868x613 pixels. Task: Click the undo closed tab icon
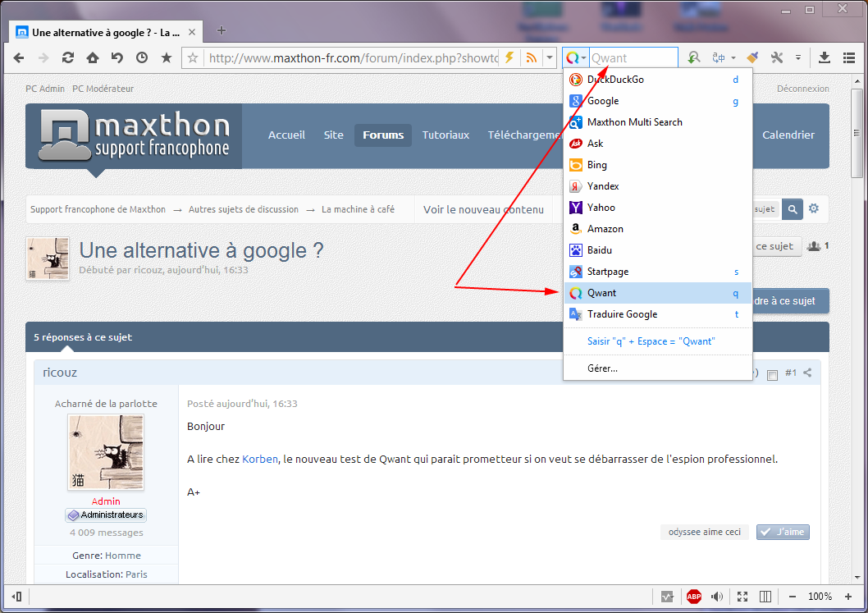[116, 57]
